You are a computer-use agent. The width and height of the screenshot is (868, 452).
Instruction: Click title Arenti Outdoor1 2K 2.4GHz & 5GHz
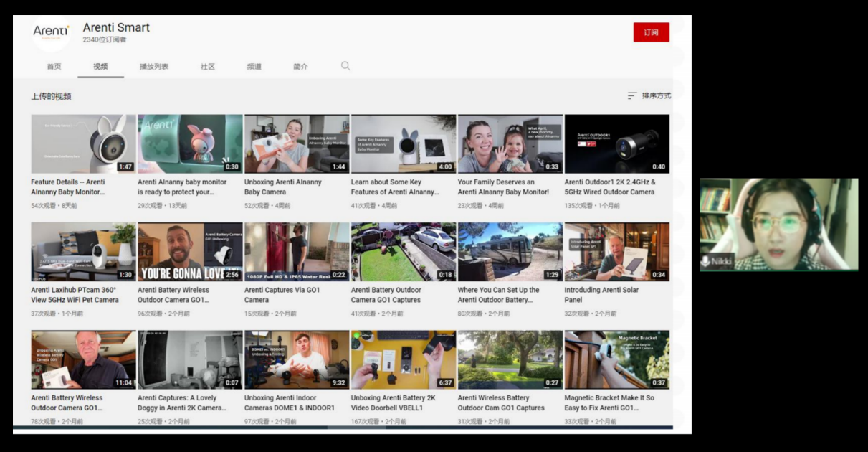coord(610,187)
